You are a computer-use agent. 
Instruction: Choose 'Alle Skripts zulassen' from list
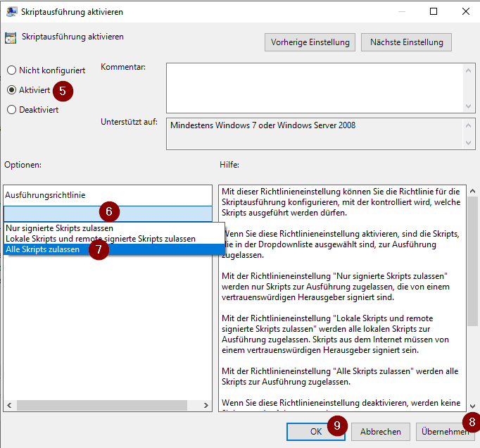[x=42, y=249]
